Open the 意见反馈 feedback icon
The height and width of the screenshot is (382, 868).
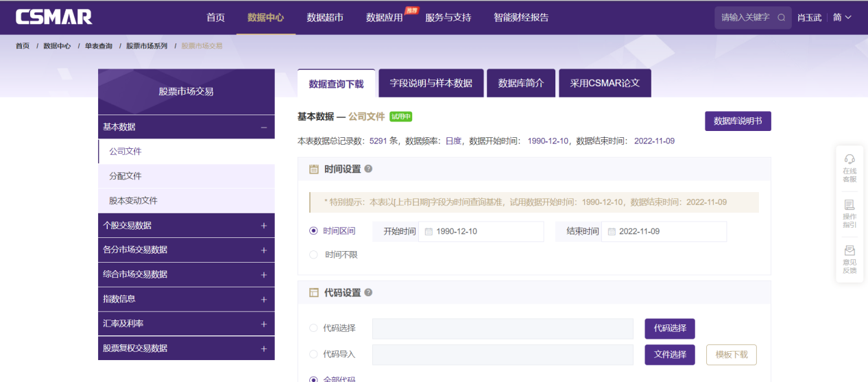click(849, 250)
